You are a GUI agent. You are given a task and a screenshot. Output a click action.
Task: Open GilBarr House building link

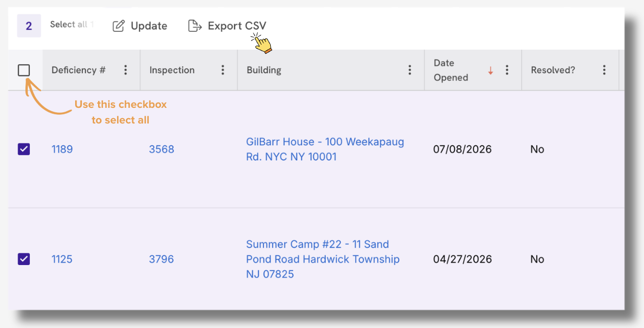[325, 149]
